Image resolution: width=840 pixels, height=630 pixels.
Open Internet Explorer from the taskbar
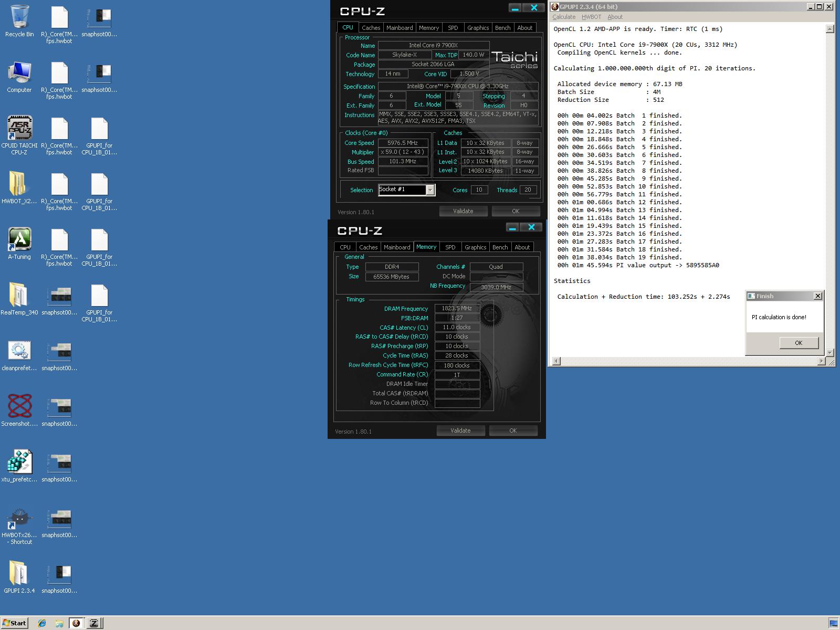coord(42,623)
